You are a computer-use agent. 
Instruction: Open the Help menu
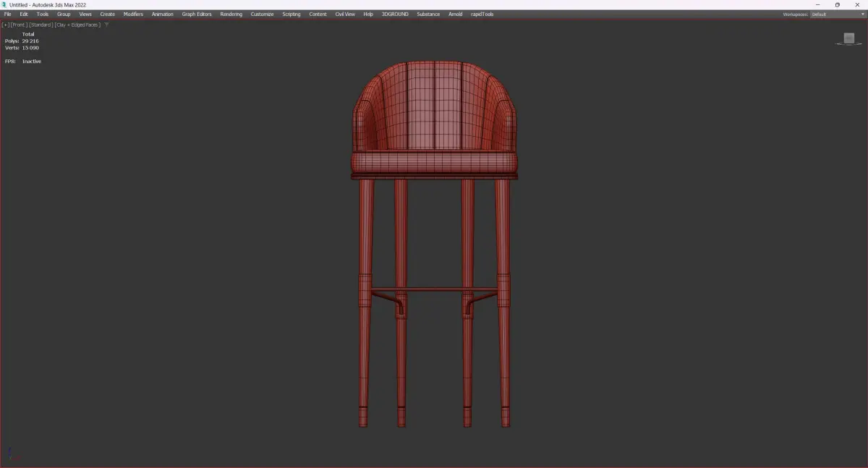tap(368, 14)
